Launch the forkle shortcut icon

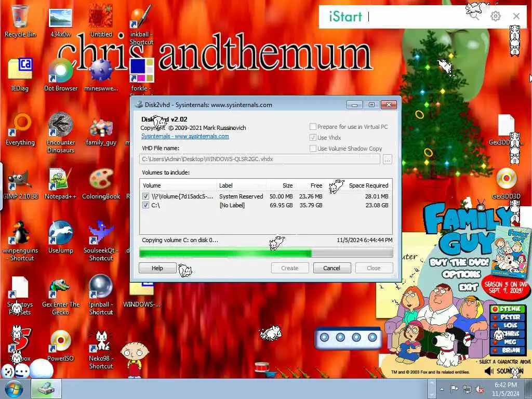point(142,71)
